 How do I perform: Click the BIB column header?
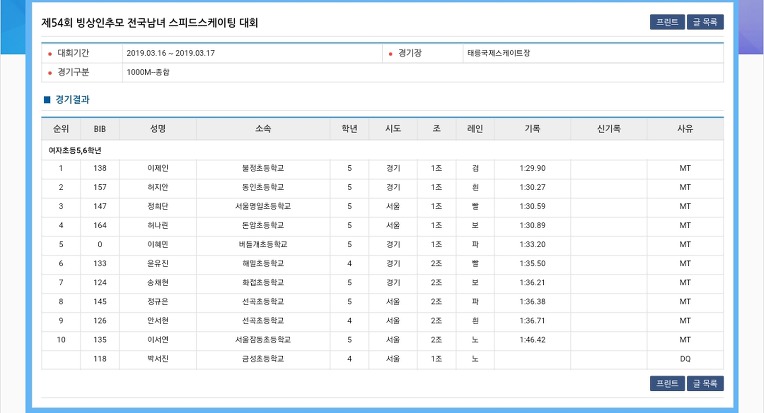click(100, 129)
